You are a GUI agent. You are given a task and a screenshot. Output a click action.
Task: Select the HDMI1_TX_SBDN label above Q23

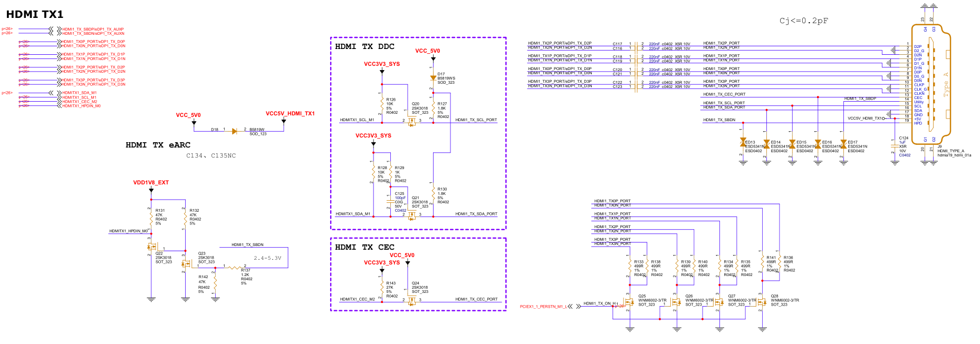[247, 244]
